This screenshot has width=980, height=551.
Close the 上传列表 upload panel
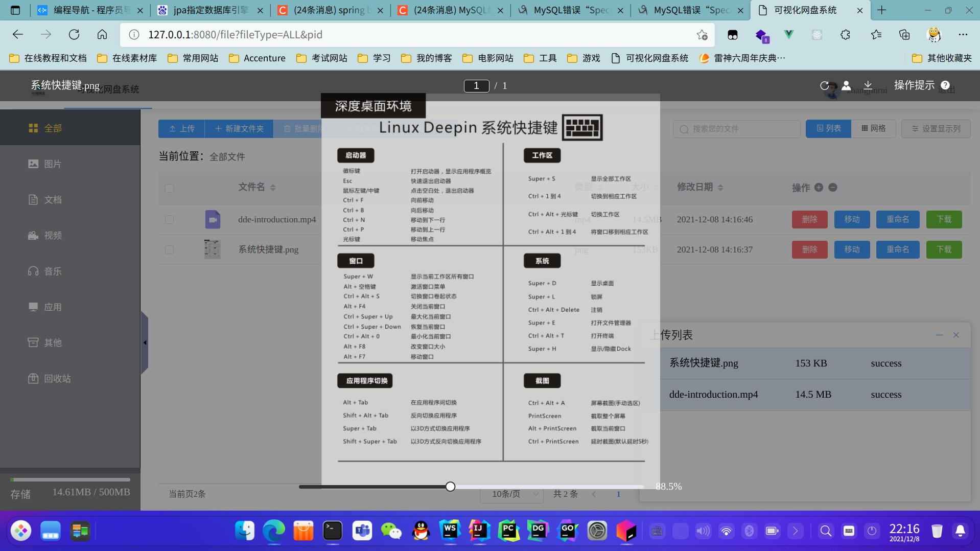point(956,335)
